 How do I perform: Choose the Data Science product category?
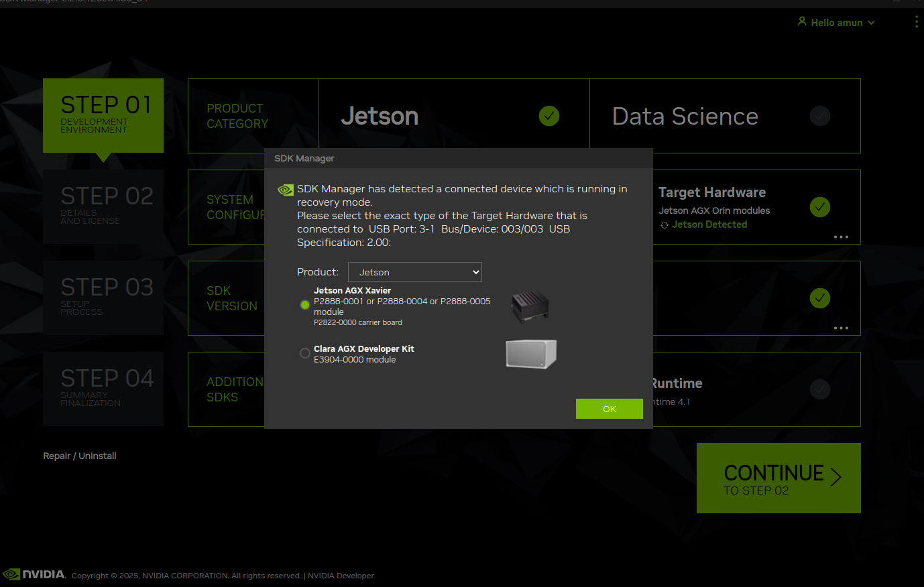(725, 116)
